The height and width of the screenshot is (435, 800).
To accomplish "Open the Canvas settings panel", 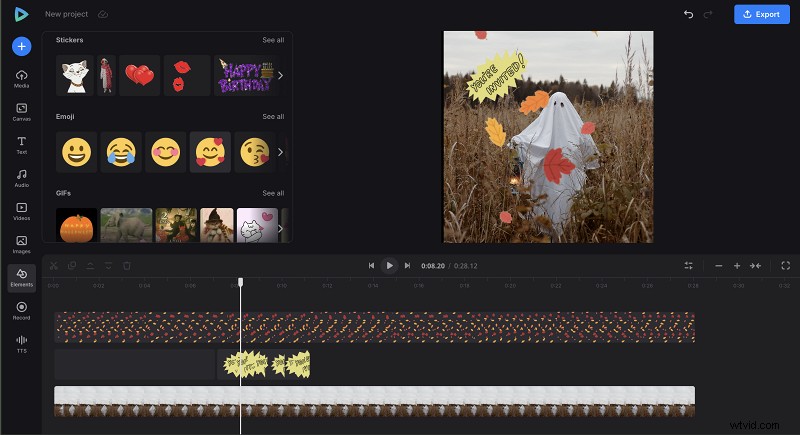I will point(21,111).
